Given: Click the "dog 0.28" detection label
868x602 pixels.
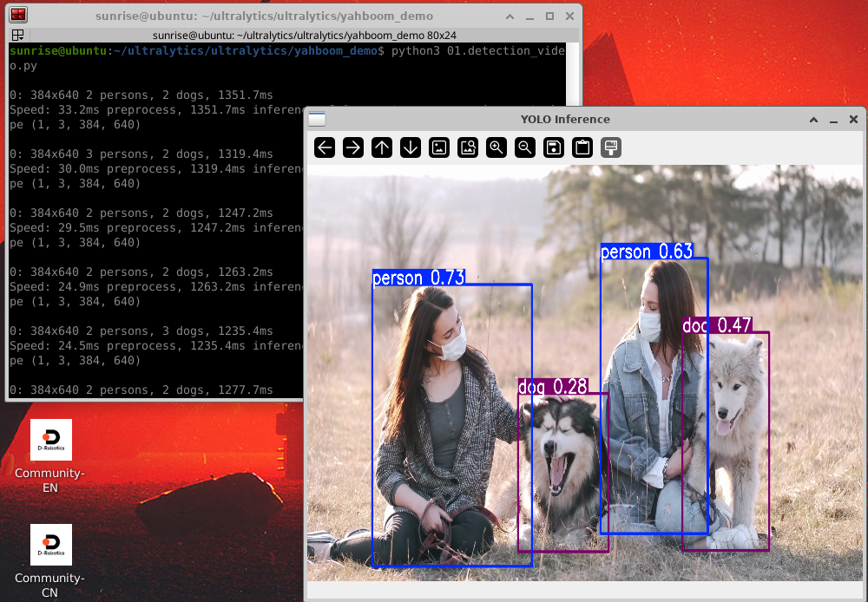Looking at the screenshot, I should click(x=552, y=387).
